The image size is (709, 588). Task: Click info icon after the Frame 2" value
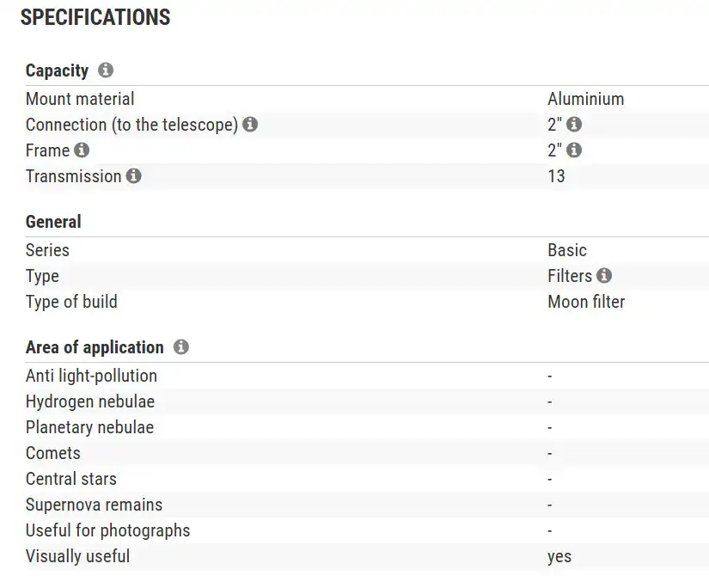[x=574, y=150]
